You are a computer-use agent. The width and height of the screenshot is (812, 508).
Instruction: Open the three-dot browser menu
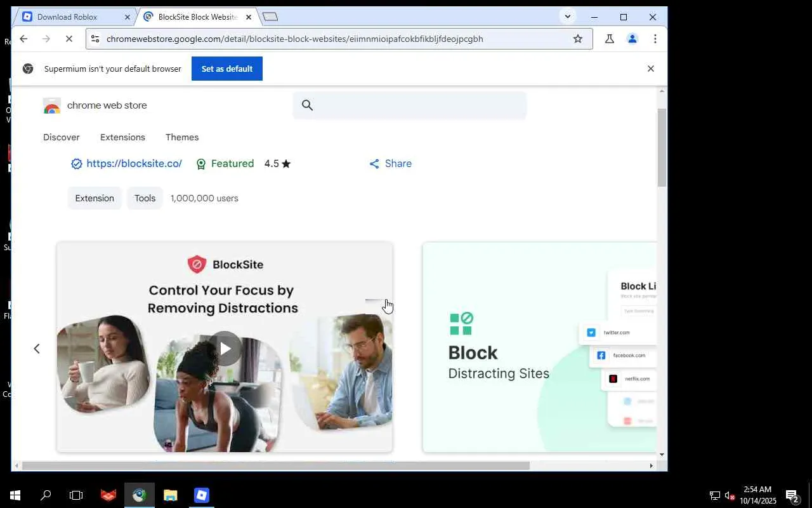point(655,39)
